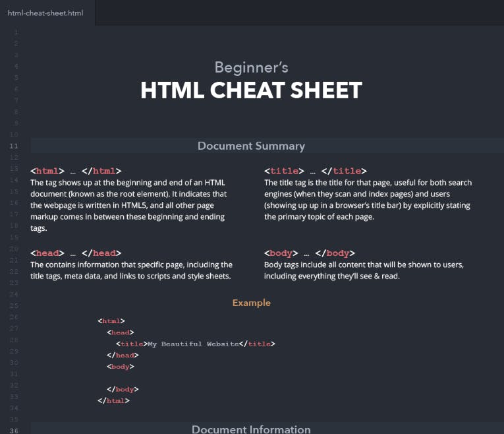Click the <title> … </title> tag heading
The width and height of the screenshot is (504, 434).
point(316,171)
